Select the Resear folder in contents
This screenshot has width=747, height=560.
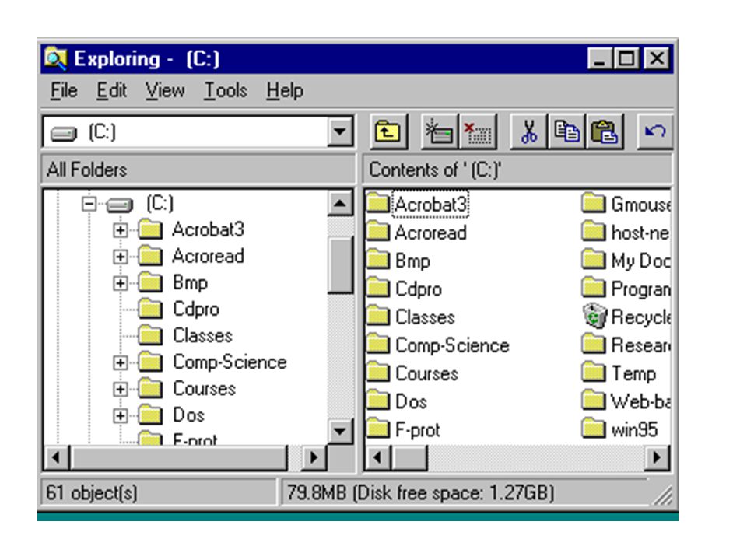click(626, 345)
